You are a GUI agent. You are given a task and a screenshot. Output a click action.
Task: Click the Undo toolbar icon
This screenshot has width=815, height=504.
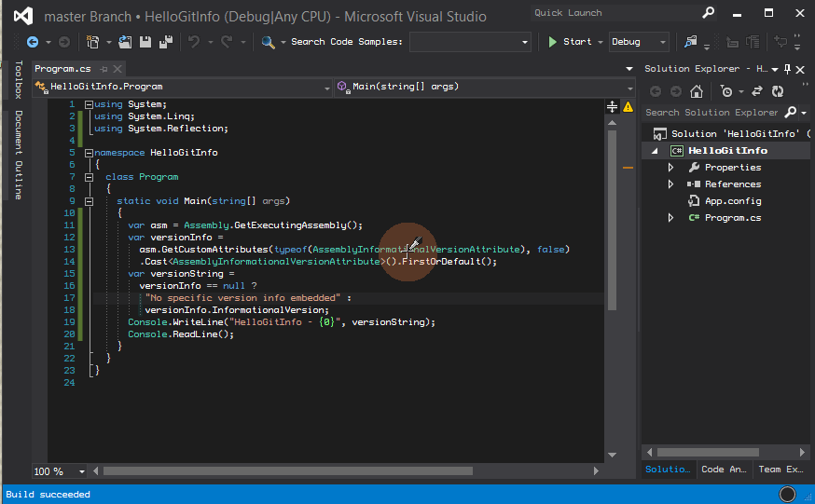coord(194,42)
